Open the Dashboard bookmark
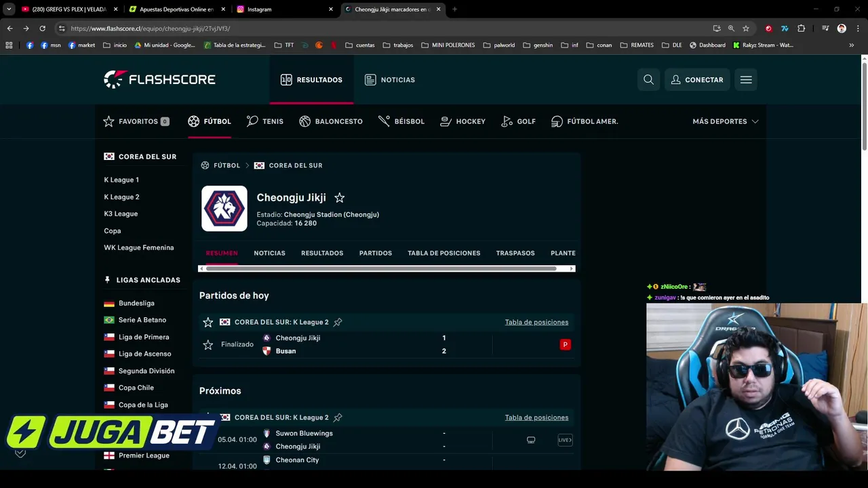The image size is (868, 488). (707, 45)
